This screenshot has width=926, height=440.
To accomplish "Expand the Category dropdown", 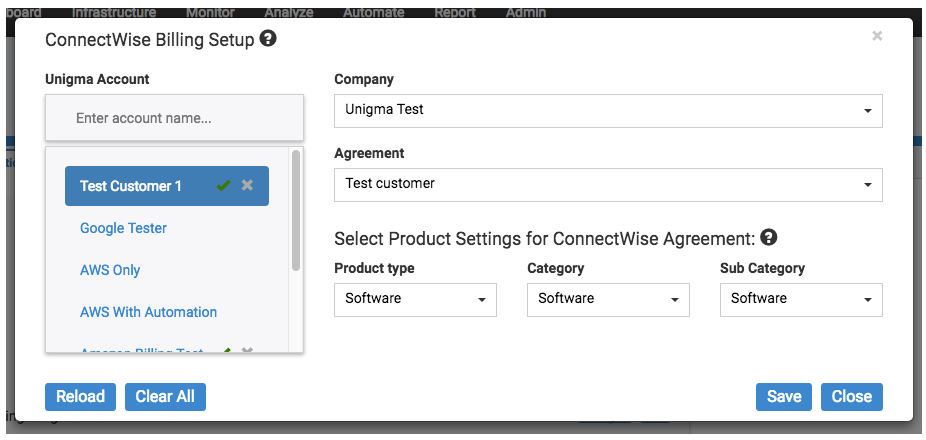I will click(608, 299).
